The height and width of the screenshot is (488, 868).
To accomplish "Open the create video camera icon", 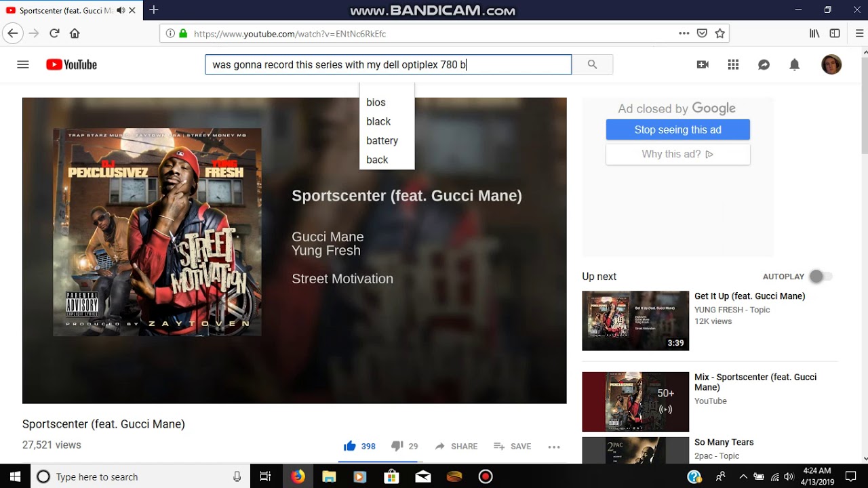I will tap(703, 64).
